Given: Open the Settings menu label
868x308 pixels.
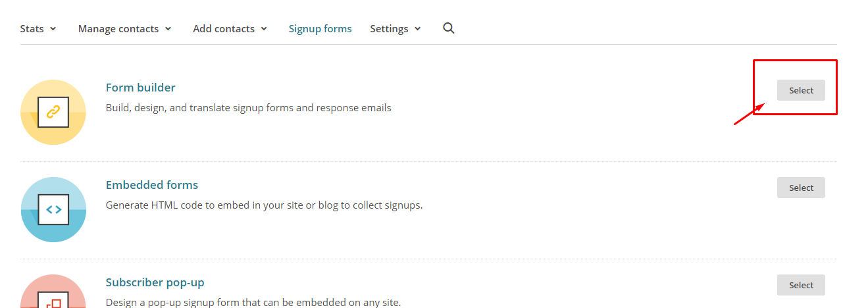Looking at the screenshot, I should 389,29.
